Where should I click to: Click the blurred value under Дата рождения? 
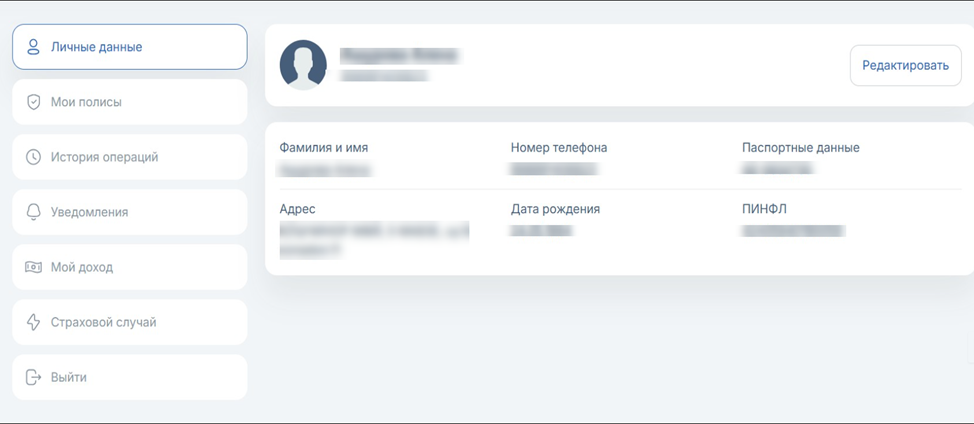click(x=541, y=231)
